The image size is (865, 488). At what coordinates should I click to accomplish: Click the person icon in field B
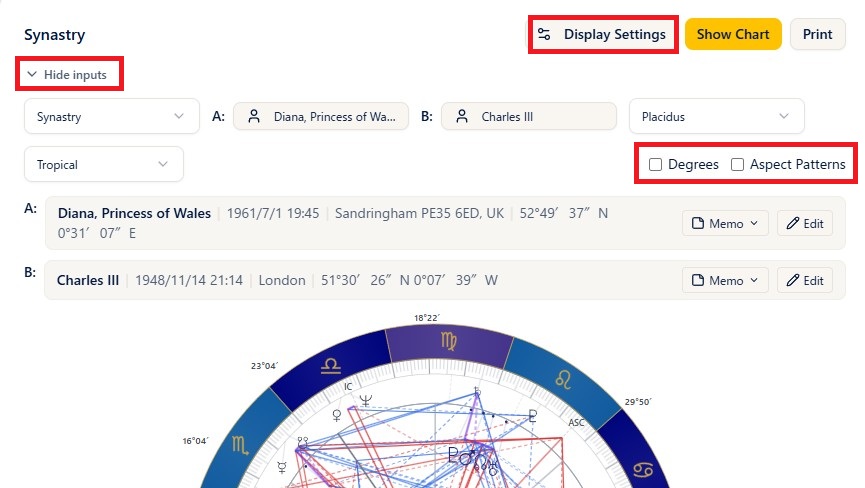point(462,116)
